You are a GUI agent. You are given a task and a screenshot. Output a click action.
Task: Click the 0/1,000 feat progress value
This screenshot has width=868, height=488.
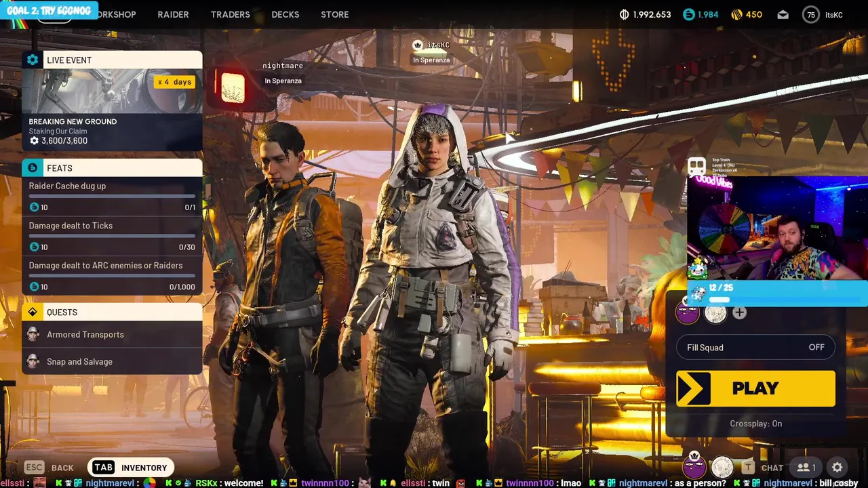[x=182, y=287]
